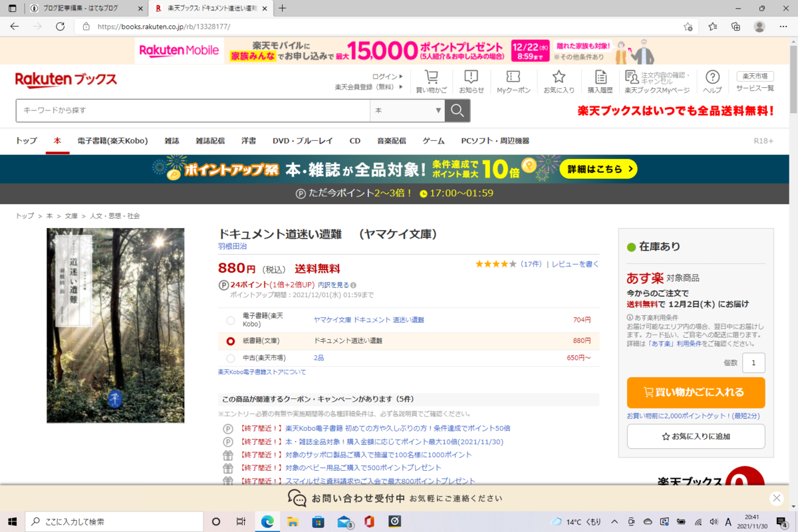Open the browser profile avatar
798x532 pixels.
pyautogui.click(x=759, y=27)
